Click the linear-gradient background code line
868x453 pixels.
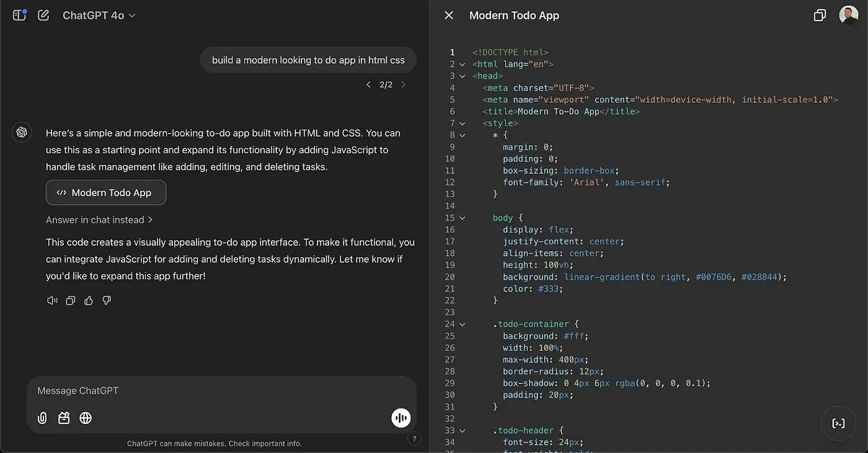pyautogui.click(x=645, y=277)
